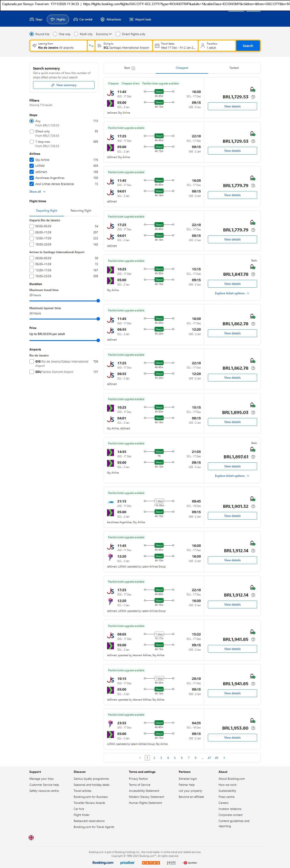The height and width of the screenshot is (868, 290).
Task: Expand Explore ticket options for BRL1,847.78 flight
Action: click(x=232, y=293)
